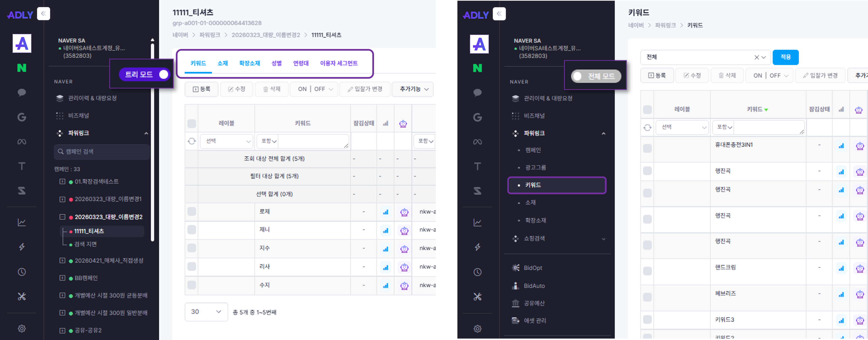Open the clock history icon in the left panel rail
The height and width of the screenshot is (340, 868).
[22, 272]
